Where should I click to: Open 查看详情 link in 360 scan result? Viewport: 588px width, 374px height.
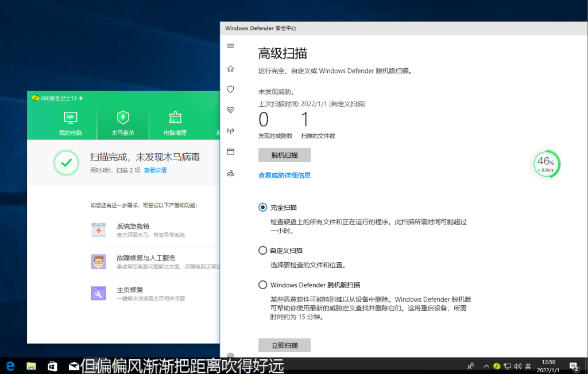(x=155, y=170)
